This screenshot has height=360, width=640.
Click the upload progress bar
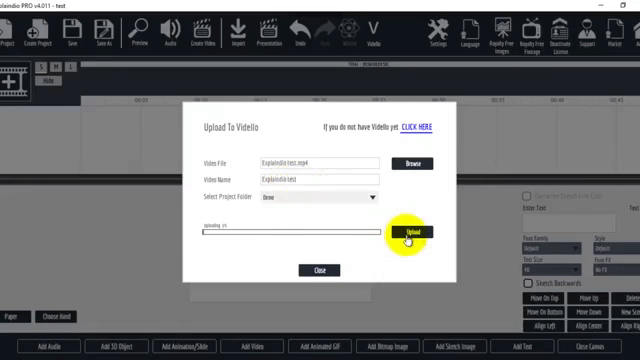[x=291, y=232]
